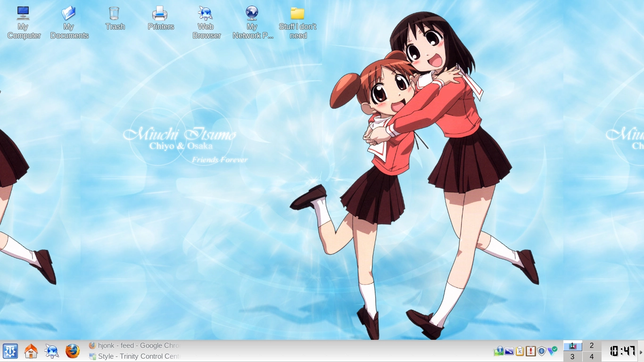Open the Klipper clipboard tray icon

[x=520, y=351]
